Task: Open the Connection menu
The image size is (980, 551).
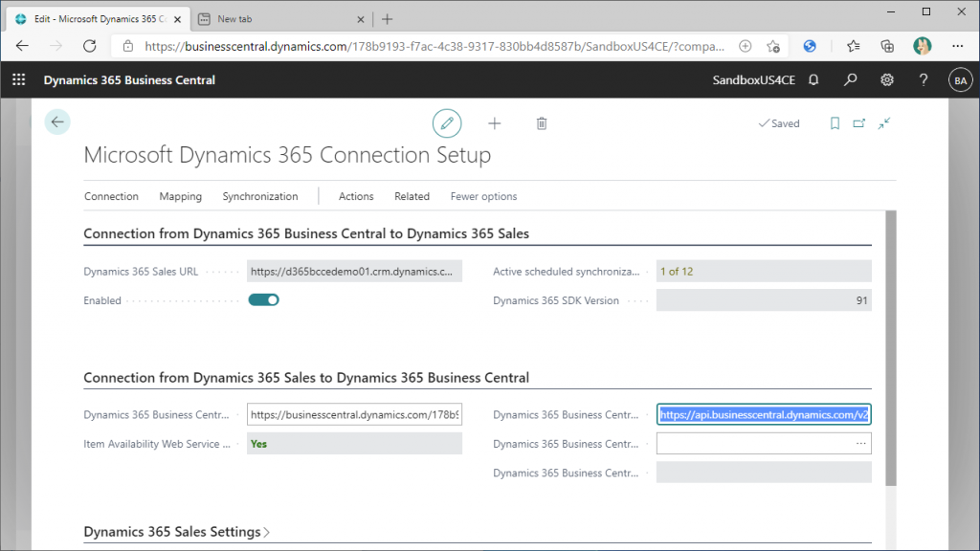Action: (111, 196)
